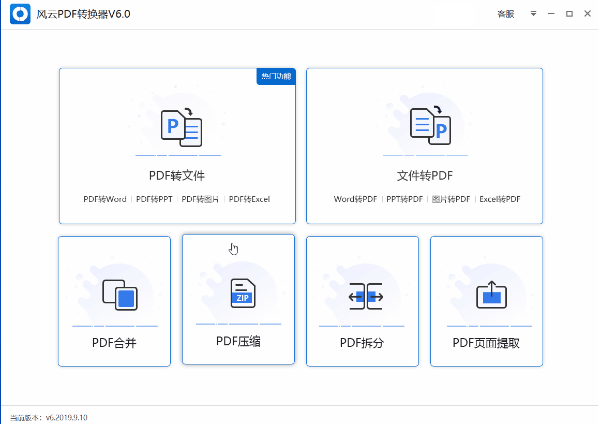Image resolution: width=598 pixels, height=424 pixels.
Task: Maximize the converter window
Action: coord(569,14)
